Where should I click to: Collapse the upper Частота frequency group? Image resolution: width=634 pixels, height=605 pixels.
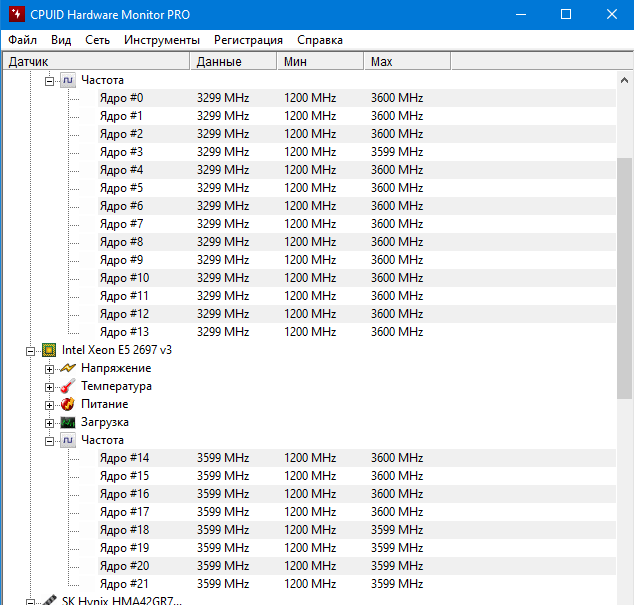point(49,81)
